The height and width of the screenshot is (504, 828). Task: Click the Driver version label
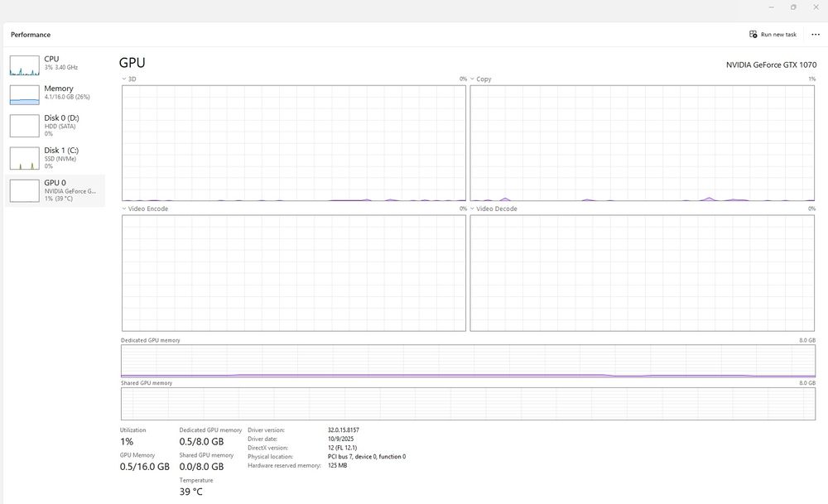click(266, 430)
